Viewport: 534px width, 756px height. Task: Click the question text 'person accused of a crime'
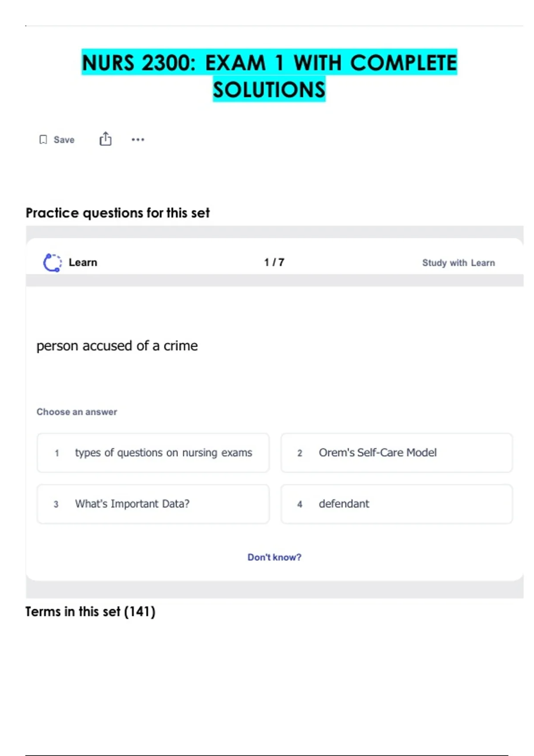click(117, 346)
